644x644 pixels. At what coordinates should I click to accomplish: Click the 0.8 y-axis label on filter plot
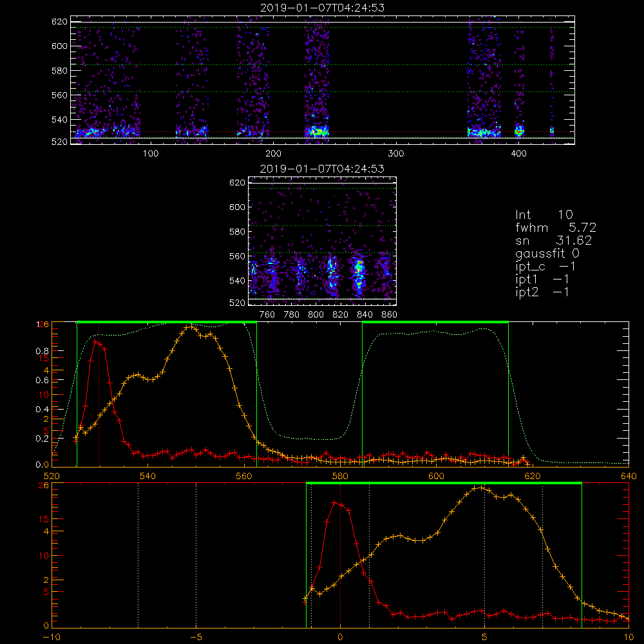[44, 351]
